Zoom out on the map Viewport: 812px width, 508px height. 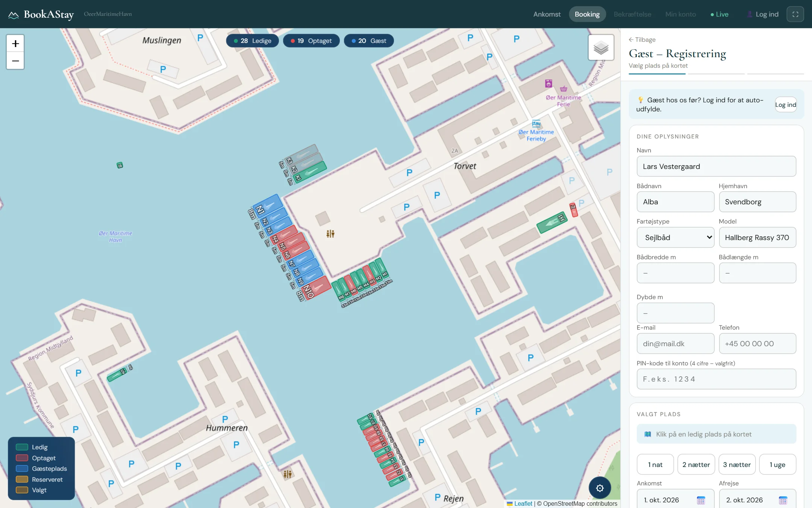click(x=15, y=61)
